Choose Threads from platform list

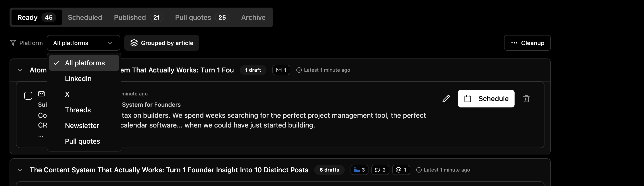tap(84, 110)
